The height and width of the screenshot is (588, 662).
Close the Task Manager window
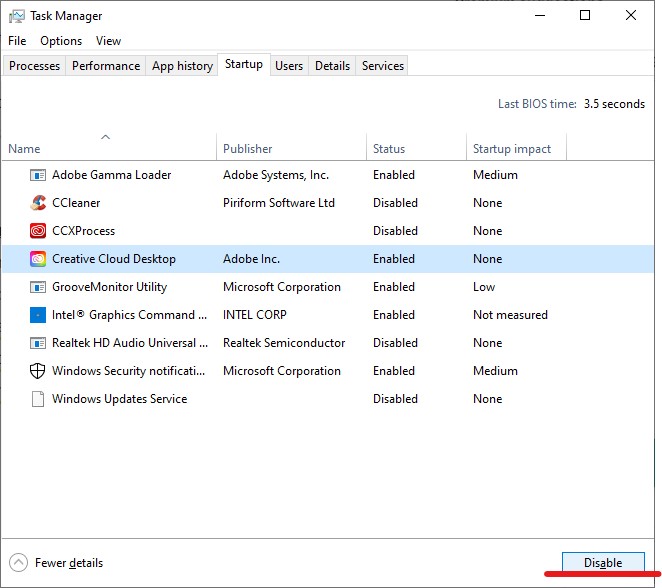(x=631, y=16)
